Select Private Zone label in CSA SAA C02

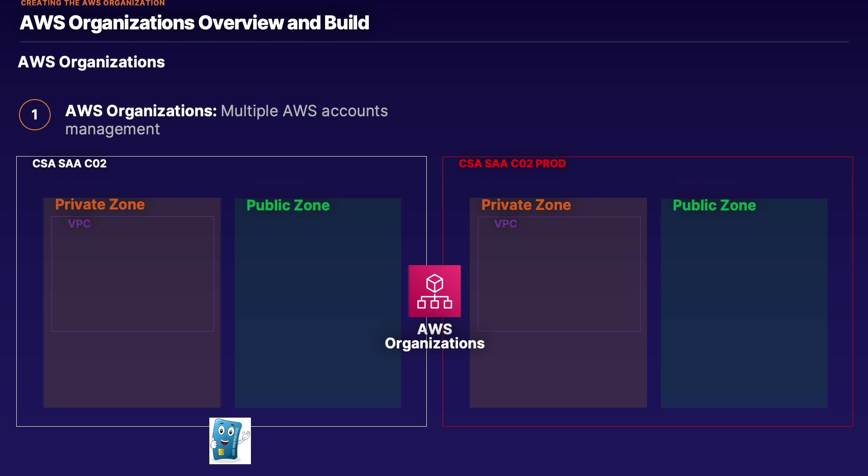click(x=100, y=205)
